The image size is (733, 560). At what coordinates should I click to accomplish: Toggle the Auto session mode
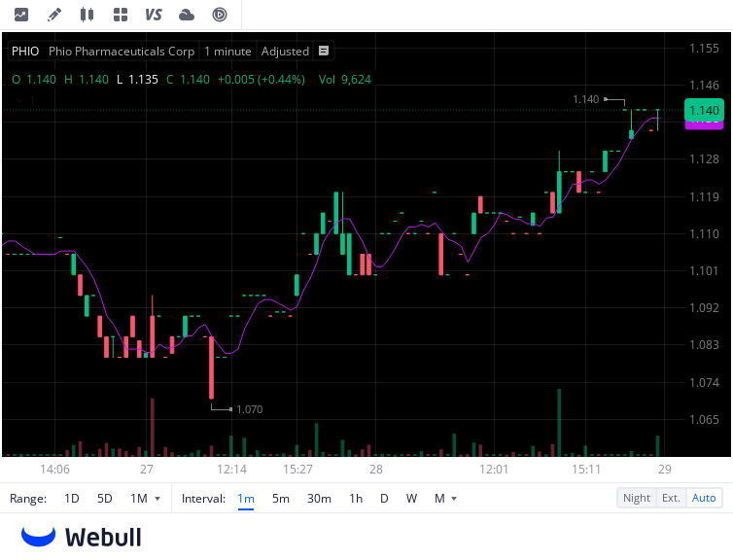click(x=704, y=498)
